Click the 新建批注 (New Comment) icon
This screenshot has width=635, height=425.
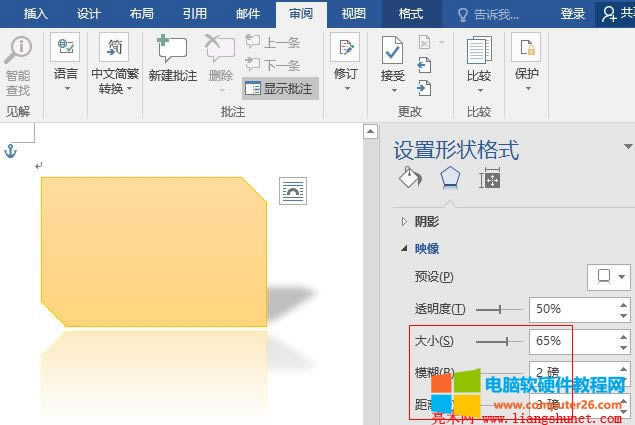pyautogui.click(x=173, y=50)
